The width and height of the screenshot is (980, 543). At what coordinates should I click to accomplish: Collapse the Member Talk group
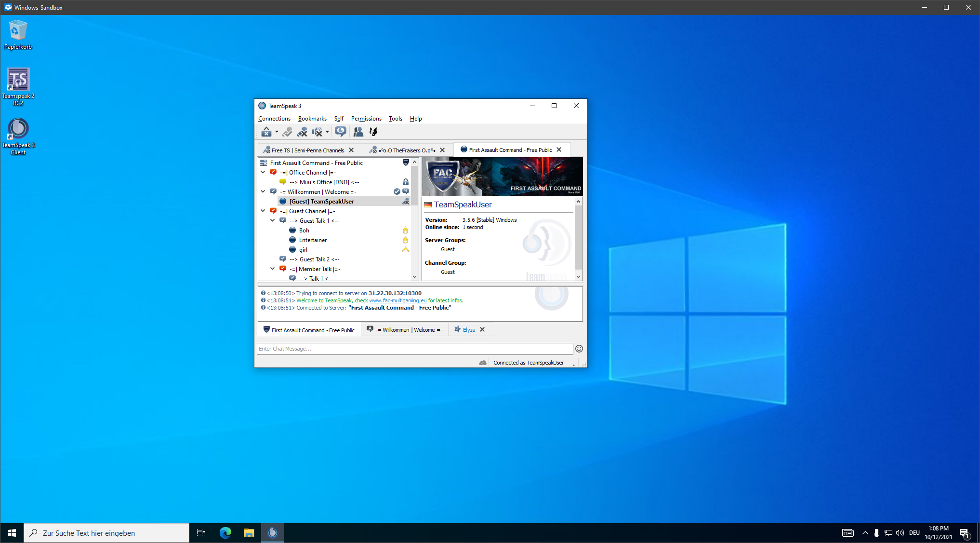[x=272, y=269]
